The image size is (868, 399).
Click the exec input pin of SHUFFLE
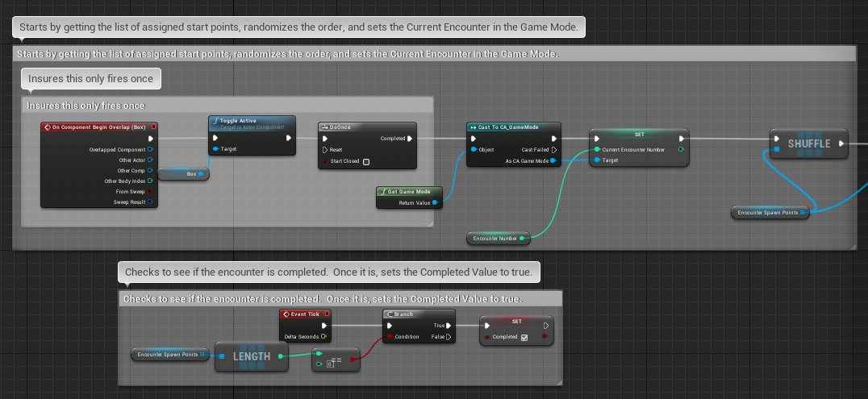click(777, 139)
